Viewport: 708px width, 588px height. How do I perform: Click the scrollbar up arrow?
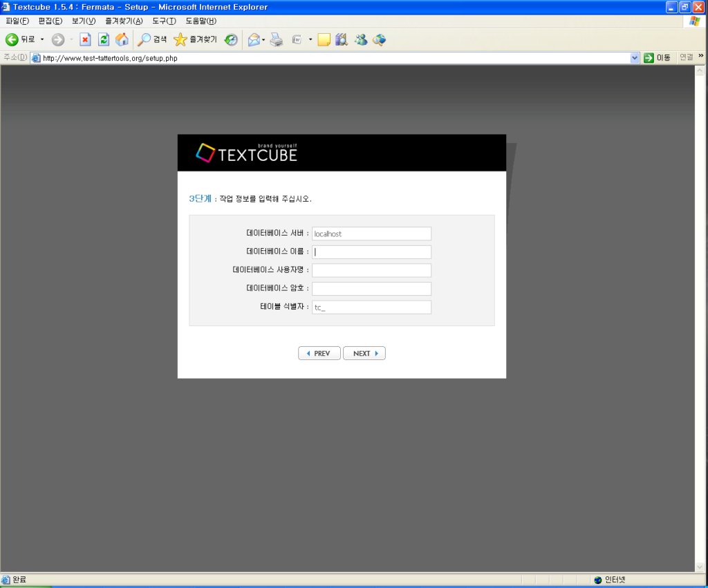[700, 70]
